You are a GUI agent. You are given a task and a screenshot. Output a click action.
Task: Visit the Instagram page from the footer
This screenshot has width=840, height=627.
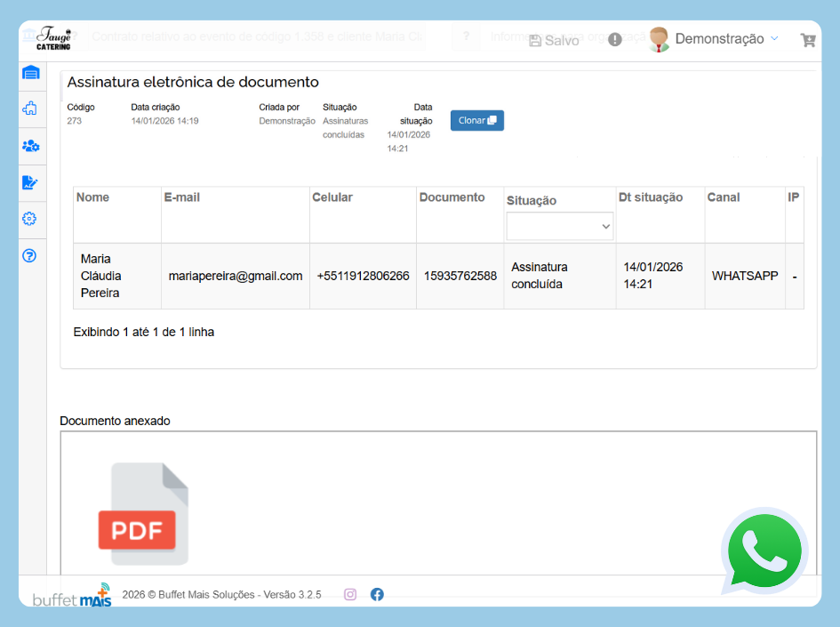coord(350,594)
